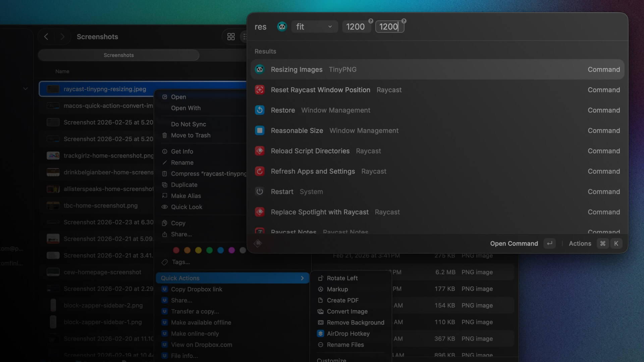Collapse the sidebar section chevron

point(25,89)
